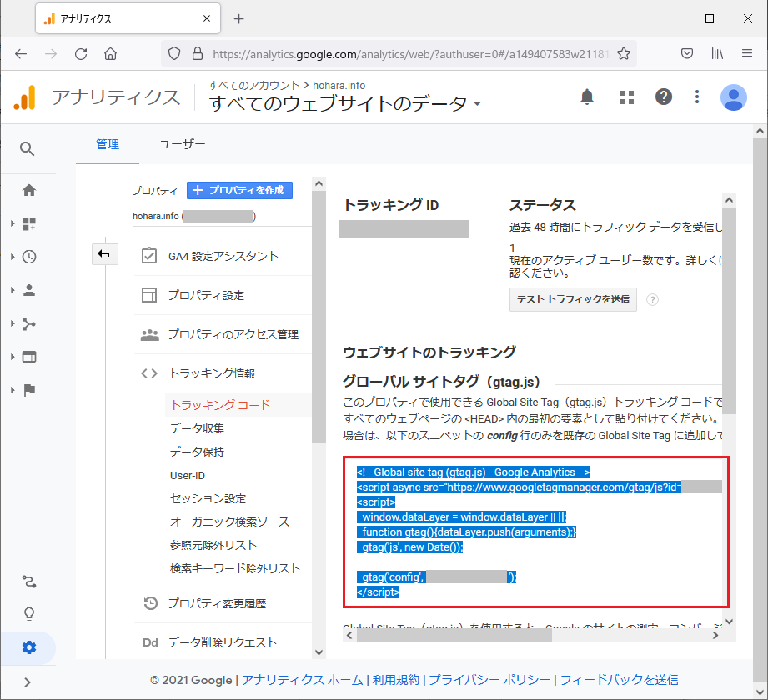This screenshot has height=700, width=768.
Task: Open the user account avatar
Action: tap(733, 97)
